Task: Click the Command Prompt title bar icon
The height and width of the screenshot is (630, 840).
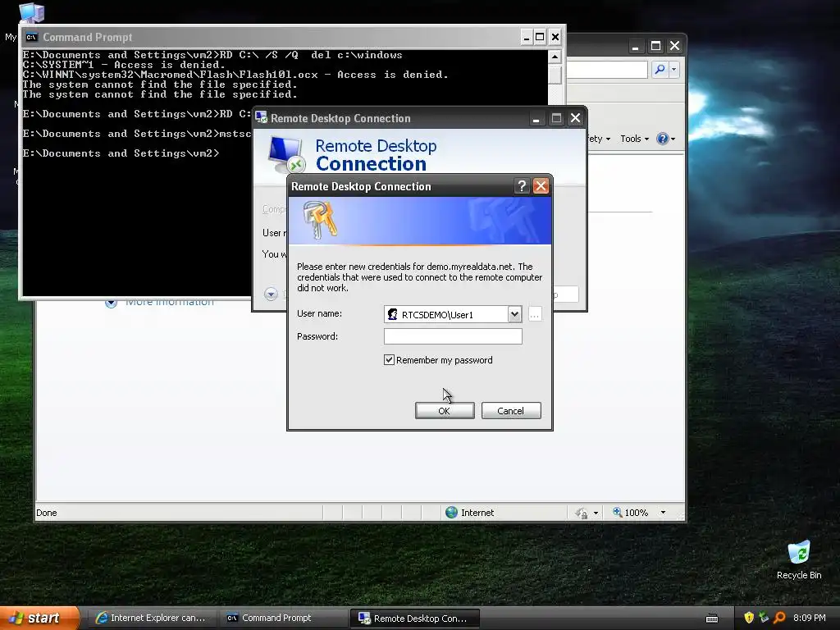Action: (x=31, y=37)
